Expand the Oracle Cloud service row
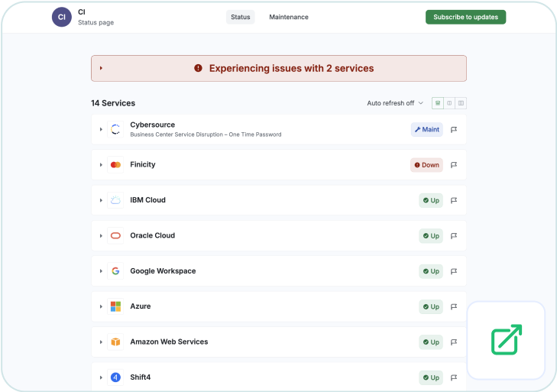 click(101, 235)
